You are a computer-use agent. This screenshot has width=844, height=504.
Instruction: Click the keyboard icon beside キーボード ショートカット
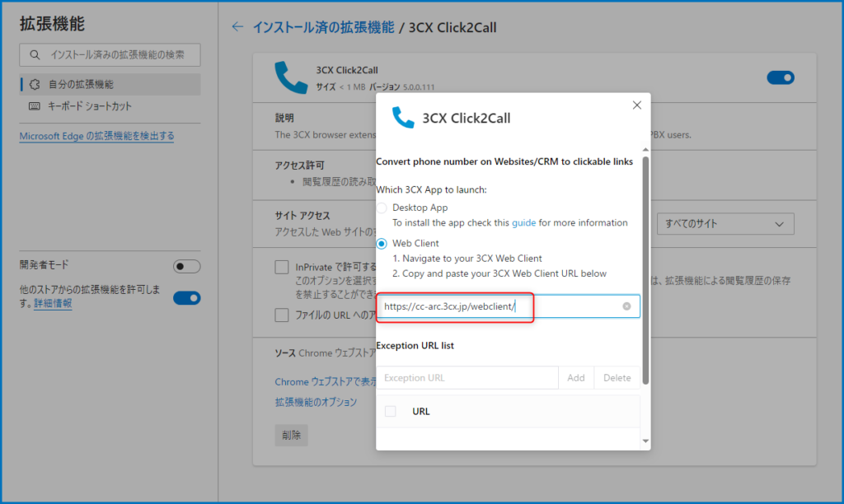(35, 106)
